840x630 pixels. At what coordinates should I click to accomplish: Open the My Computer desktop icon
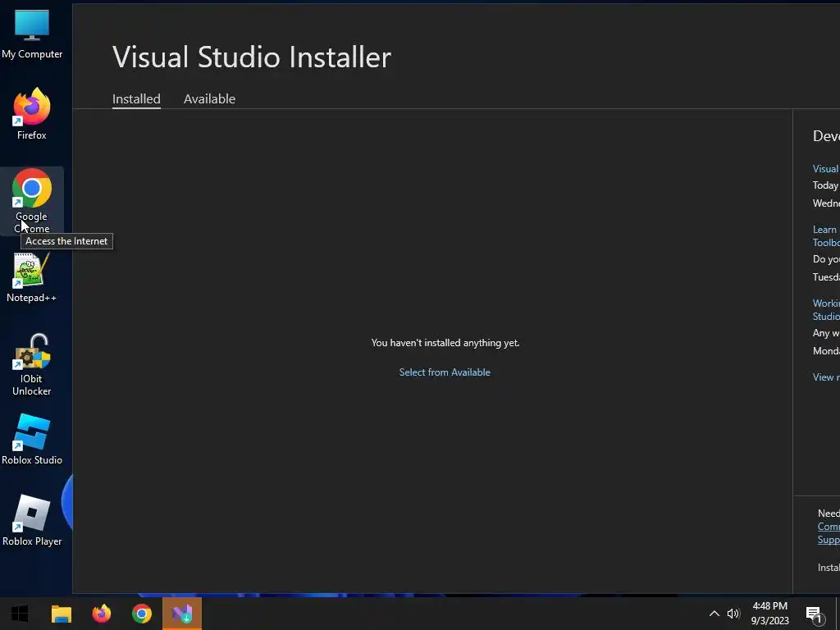tap(32, 33)
